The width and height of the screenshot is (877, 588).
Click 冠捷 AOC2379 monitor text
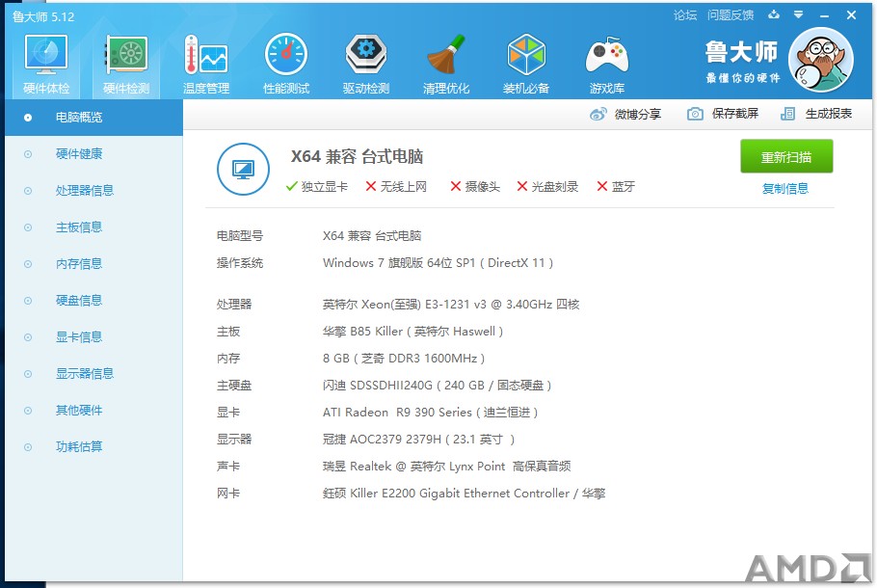418,440
